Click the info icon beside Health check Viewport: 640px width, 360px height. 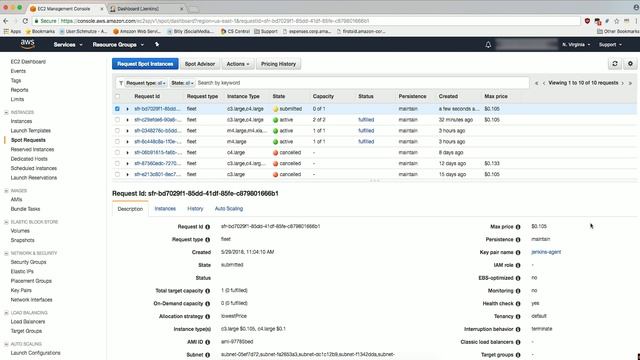tap(518, 304)
